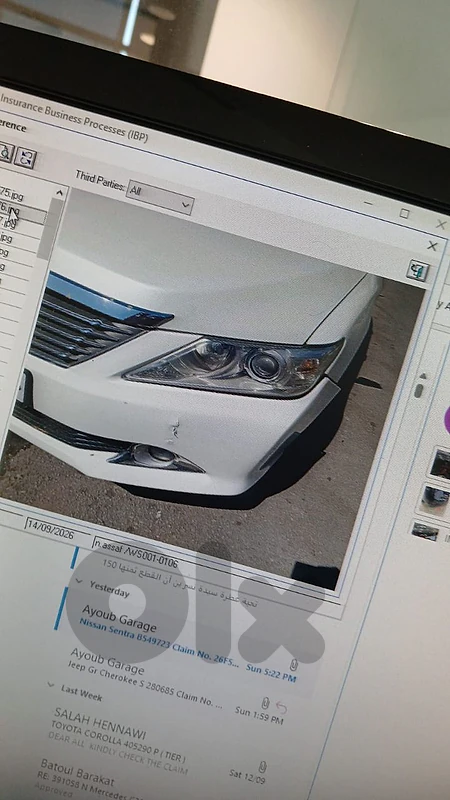Collapse the Yesterday email group
This screenshot has height=800, width=450.
pyautogui.click(x=79, y=581)
